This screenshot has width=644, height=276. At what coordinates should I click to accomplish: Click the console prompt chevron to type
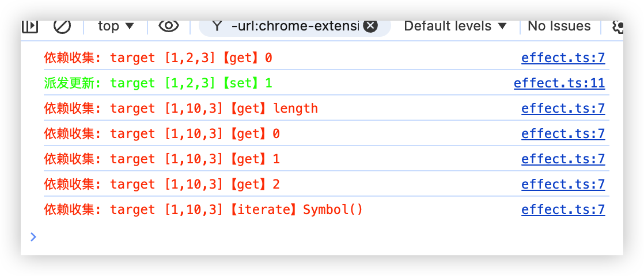coord(33,236)
